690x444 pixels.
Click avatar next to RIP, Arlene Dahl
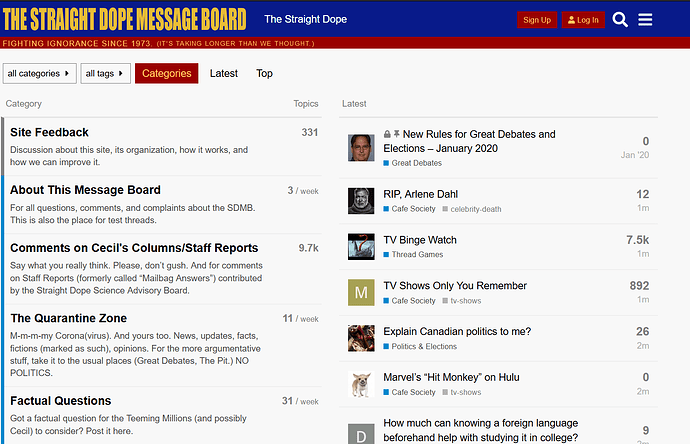pyautogui.click(x=361, y=201)
